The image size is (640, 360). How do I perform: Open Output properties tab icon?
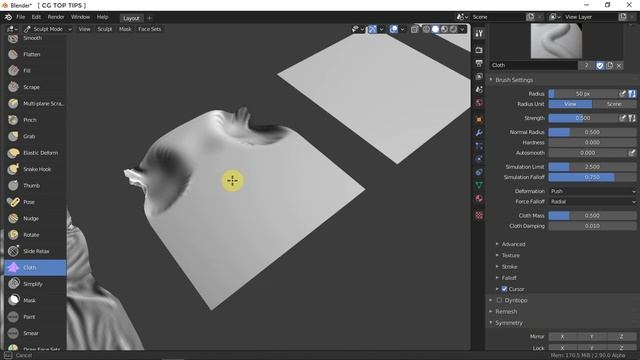click(x=479, y=63)
